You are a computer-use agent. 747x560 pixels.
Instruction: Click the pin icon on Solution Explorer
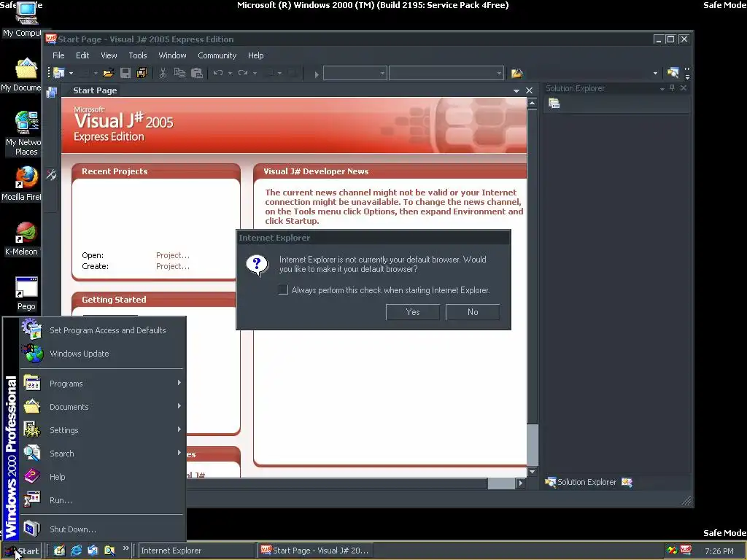(672, 88)
